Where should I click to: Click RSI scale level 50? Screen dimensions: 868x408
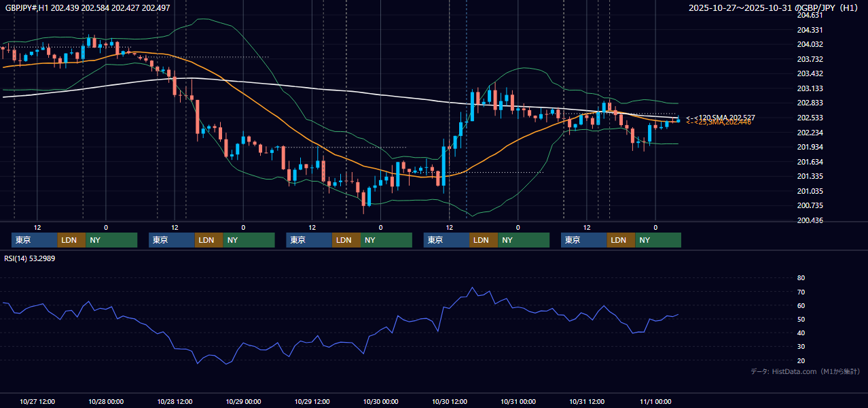[801, 319]
